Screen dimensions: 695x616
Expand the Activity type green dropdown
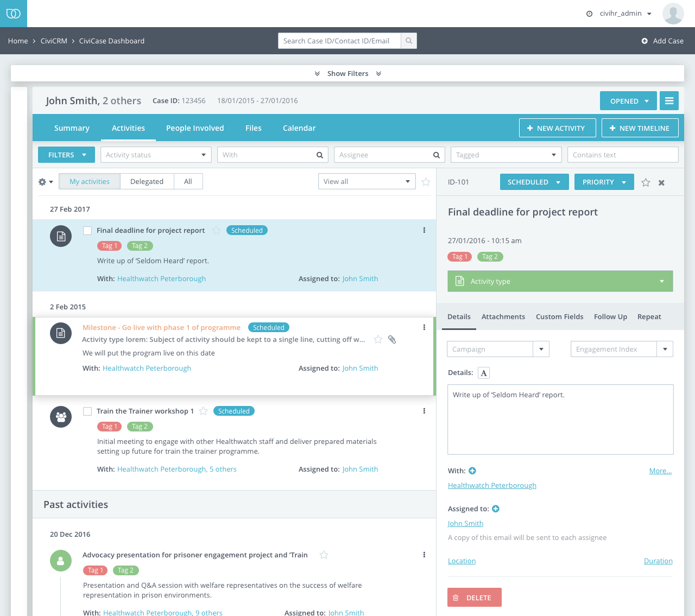(x=560, y=281)
